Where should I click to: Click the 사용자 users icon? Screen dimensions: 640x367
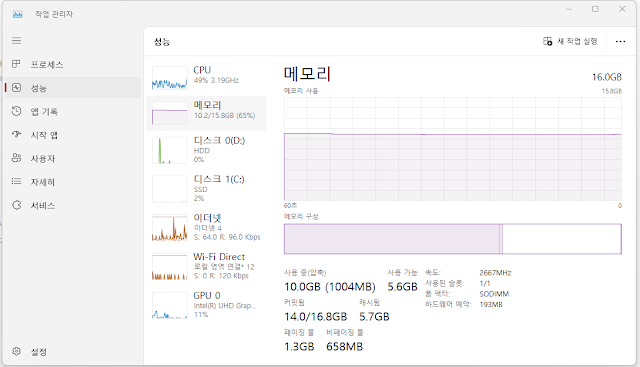point(16,158)
